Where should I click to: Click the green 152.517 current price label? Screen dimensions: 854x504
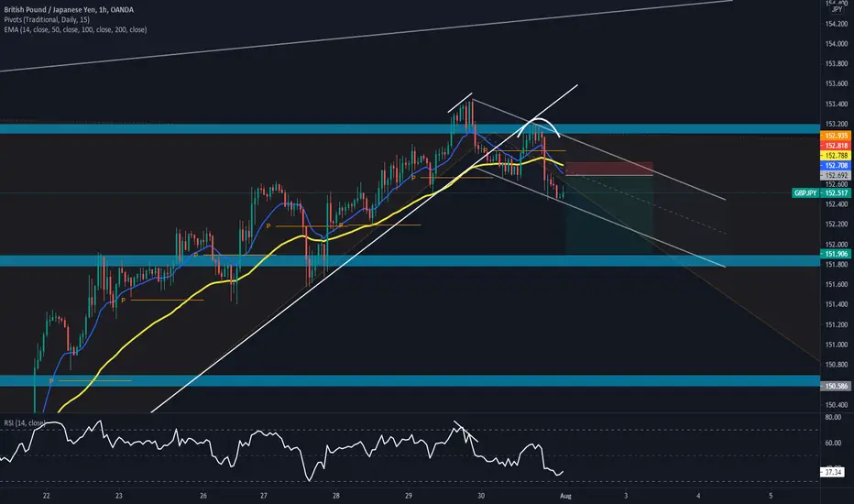coord(836,192)
